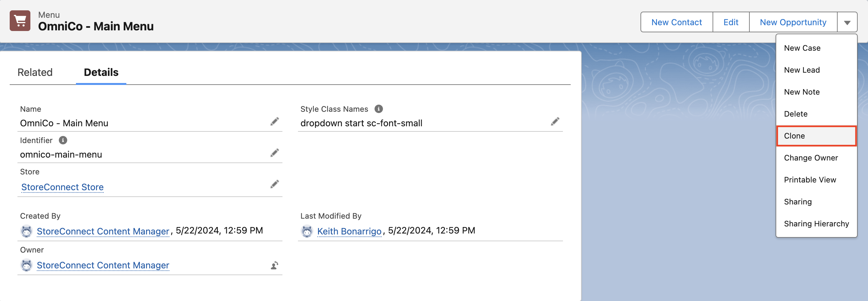This screenshot has height=301, width=868.
Task: Open Created By StoreConnect Content Manager link
Action: [103, 231]
